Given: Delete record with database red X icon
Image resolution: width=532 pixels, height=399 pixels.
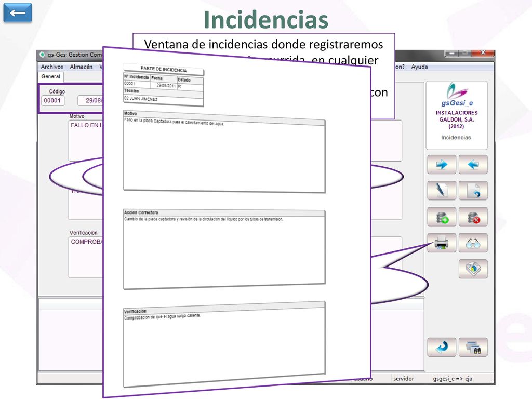Looking at the screenshot, I should click(x=473, y=217).
